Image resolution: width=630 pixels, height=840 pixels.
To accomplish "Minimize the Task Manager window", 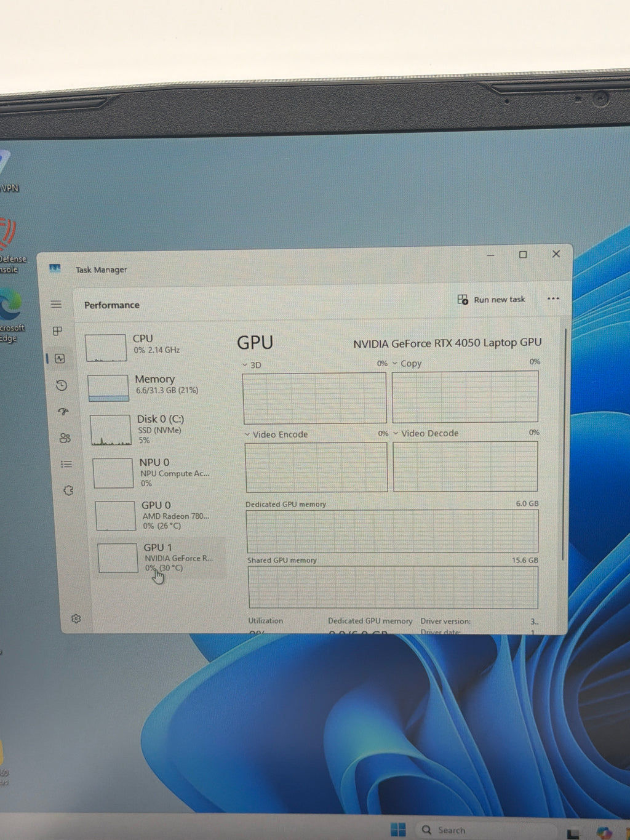I will [490, 255].
